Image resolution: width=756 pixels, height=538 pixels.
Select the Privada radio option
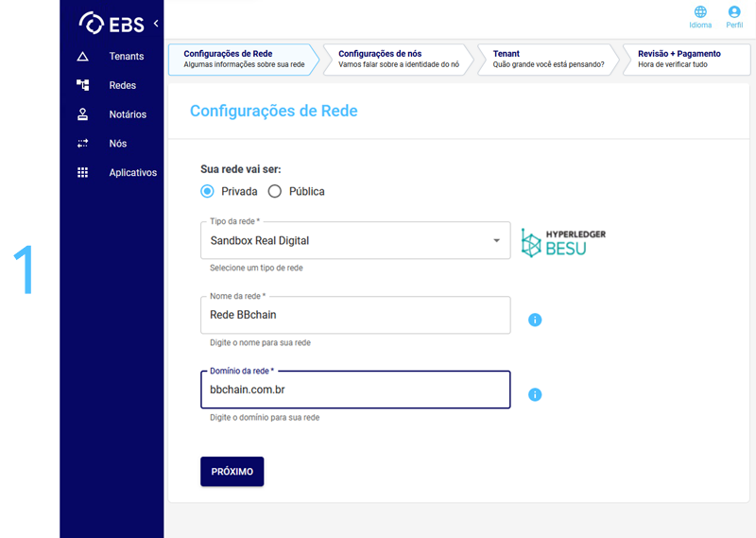(x=208, y=191)
